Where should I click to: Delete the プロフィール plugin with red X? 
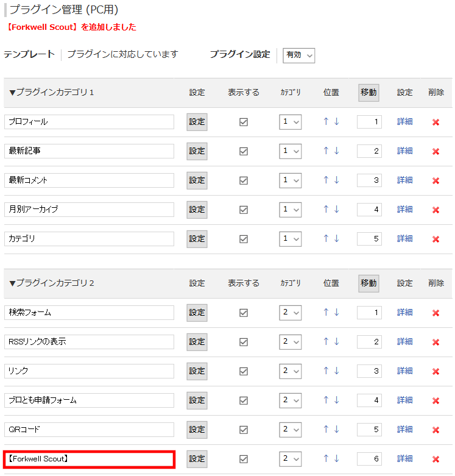point(436,122)
